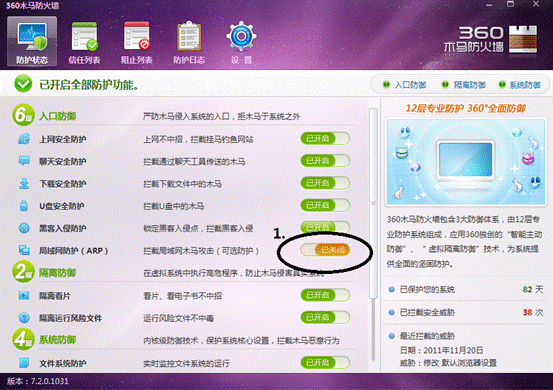The image size is (553, 390).
Task: Click the green checkmark status icon
Action: click(x=23, y=84)
